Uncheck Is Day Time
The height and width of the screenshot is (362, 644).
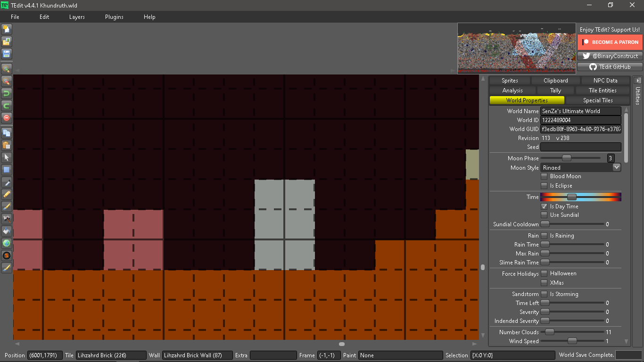click(x=544, y=206)
